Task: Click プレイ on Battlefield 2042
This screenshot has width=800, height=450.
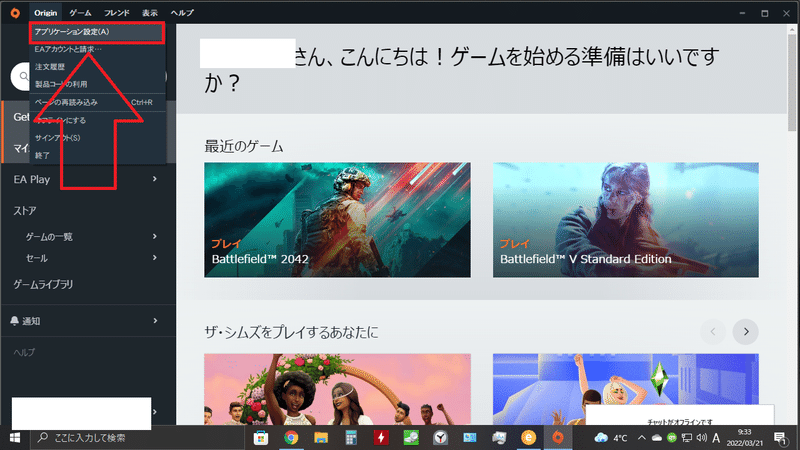Action: [x=226, y=244]
